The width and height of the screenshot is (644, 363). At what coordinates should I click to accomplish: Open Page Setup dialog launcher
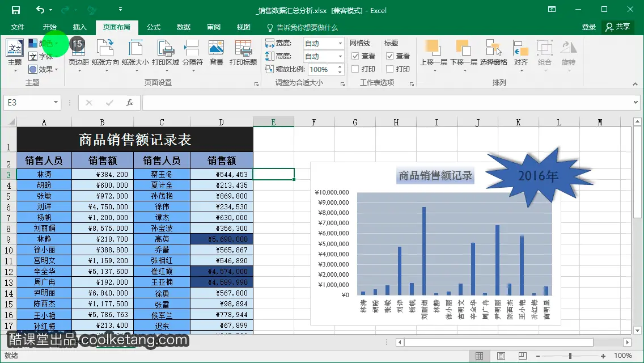[256, 84]
